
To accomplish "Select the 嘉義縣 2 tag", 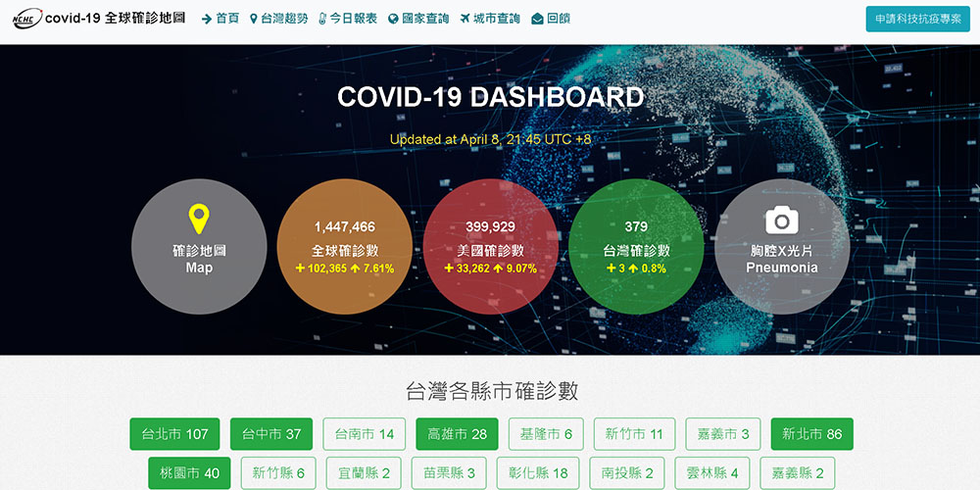I will 798,473.
